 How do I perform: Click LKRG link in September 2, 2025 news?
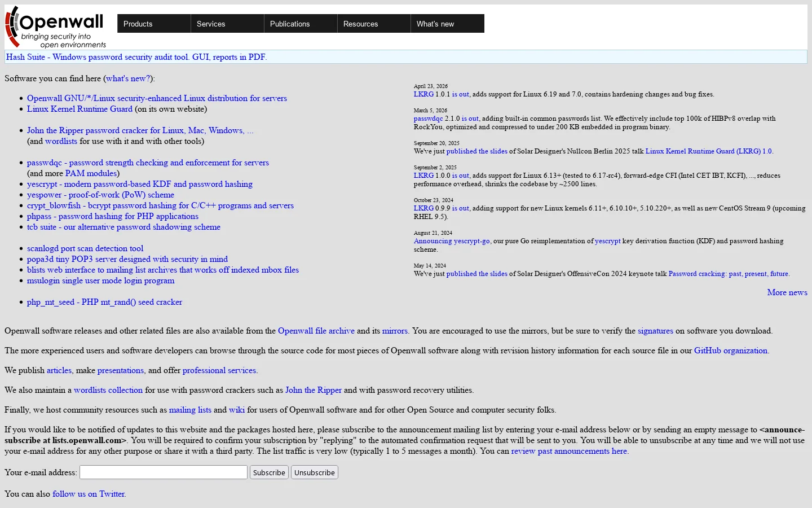click(x=423, y=176)
